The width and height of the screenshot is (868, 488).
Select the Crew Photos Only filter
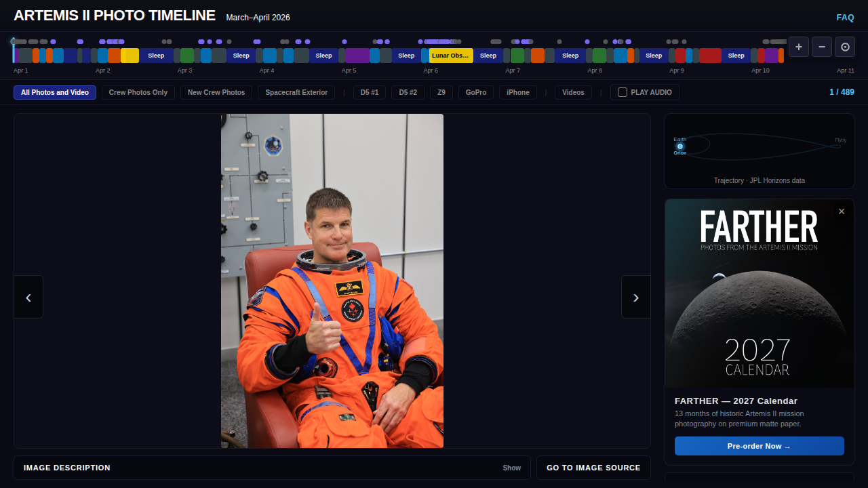tap(138, 92)
